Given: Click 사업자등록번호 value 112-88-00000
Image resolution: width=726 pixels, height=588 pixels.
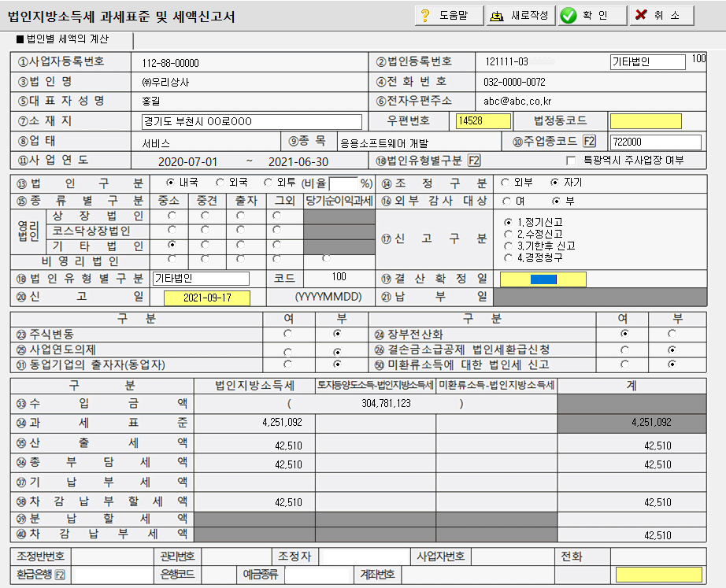Looking at the screenshot, I should click(170, 63).
